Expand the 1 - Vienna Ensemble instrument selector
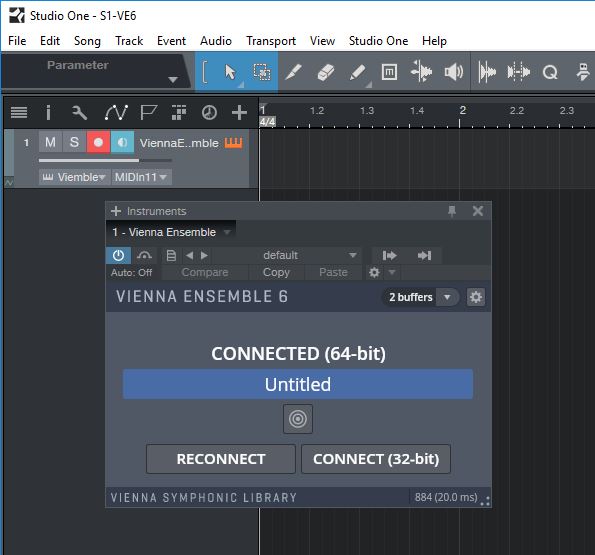Viewport: 595px width, 555px height. [x=227, y=232]
